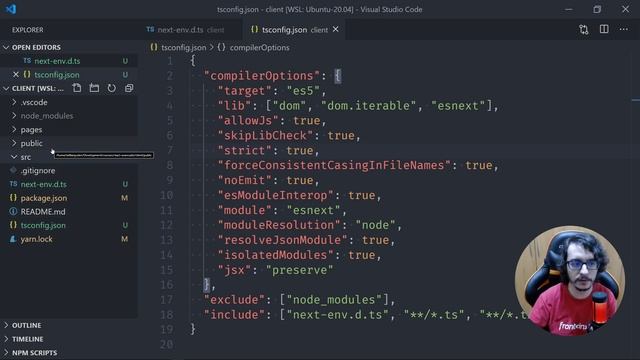Open next-env.d.ts from the CLIENT file tree
This screenshot has height=360, width=640.
43,184
